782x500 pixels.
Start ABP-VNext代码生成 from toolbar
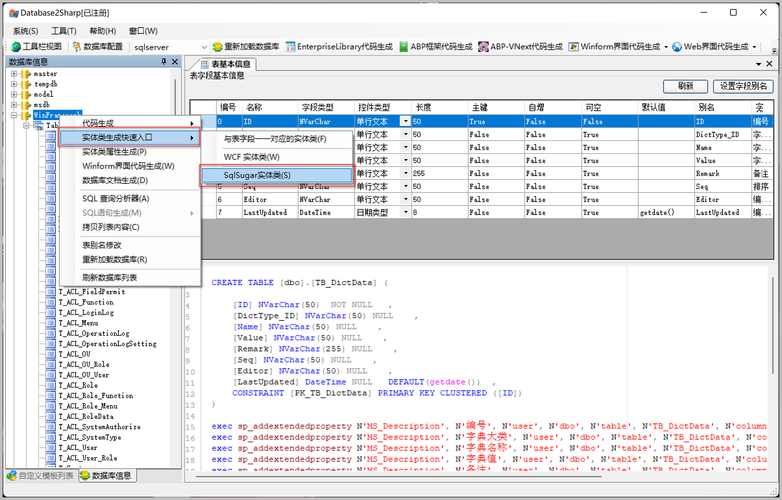(518, 47)
